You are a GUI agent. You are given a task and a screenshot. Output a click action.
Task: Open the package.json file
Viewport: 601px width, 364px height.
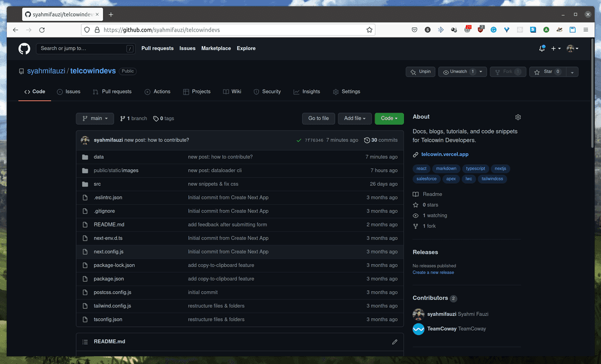pos(109,279)
